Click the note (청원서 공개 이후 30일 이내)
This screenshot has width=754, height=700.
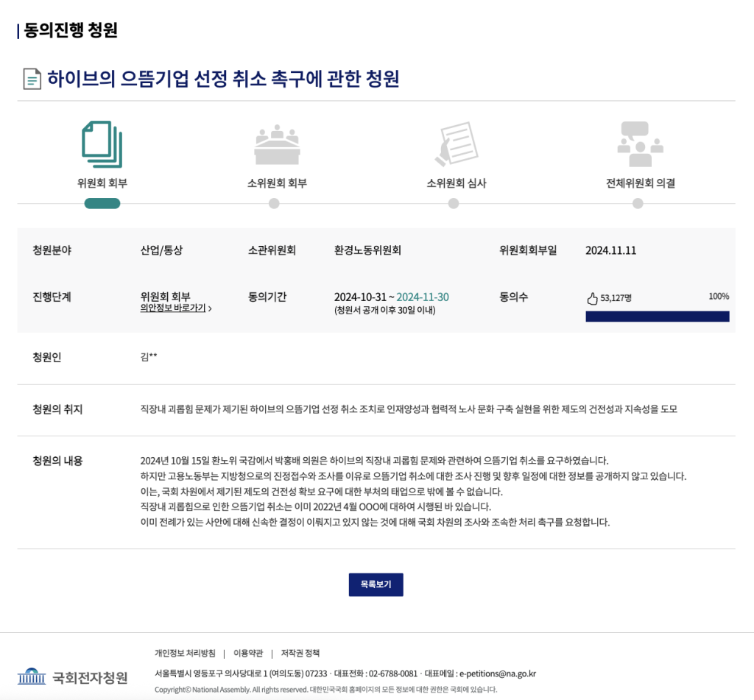point(384,310)
